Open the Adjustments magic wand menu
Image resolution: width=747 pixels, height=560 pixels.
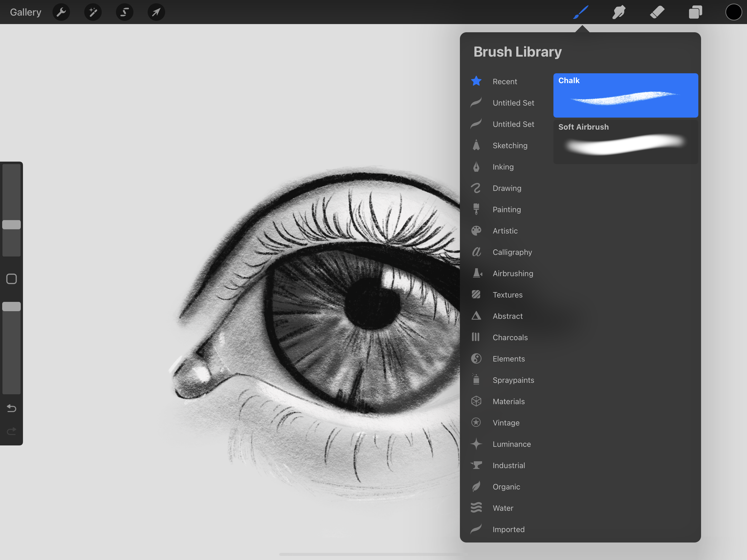coord(93,12)
